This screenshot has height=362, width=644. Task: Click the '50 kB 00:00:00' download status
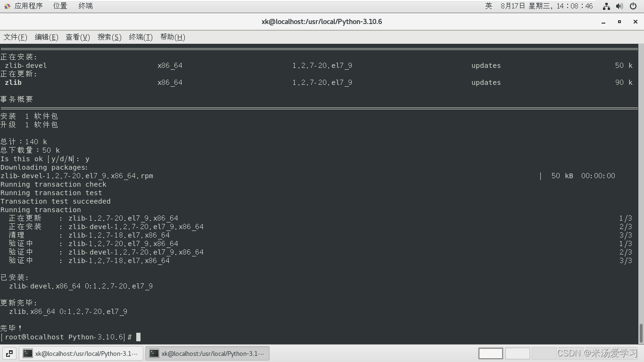583,176
